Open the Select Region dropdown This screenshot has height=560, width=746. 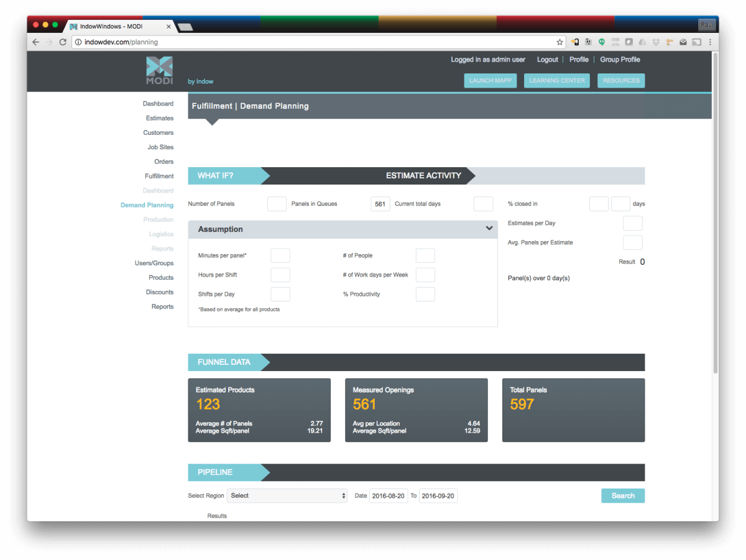[x=287, y=495]
